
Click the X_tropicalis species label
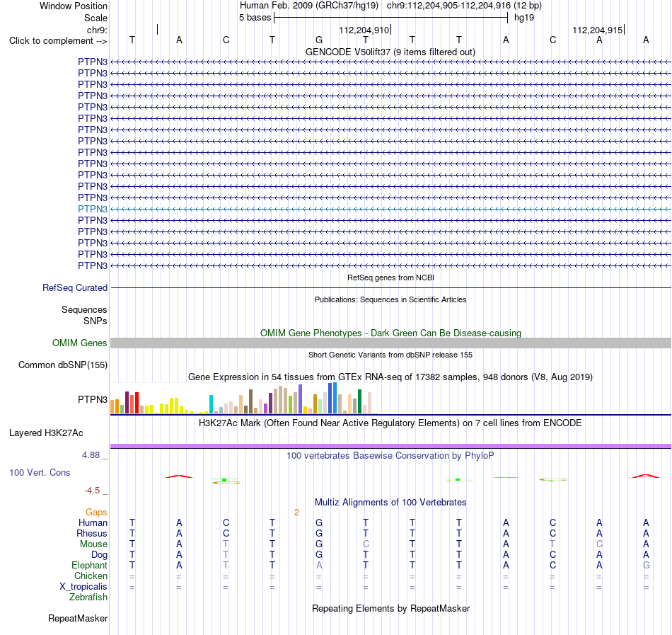coord(83,586)
